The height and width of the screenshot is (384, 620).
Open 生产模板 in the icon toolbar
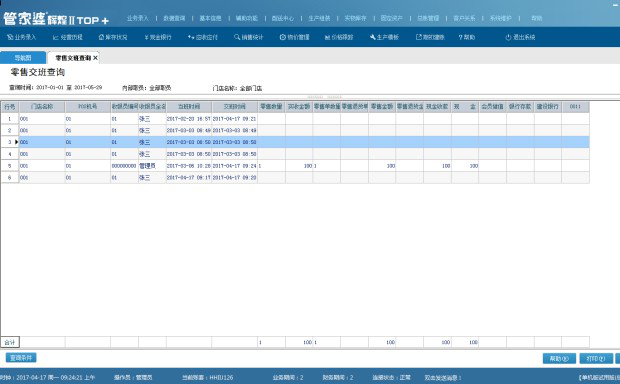[x=384, y=37]
